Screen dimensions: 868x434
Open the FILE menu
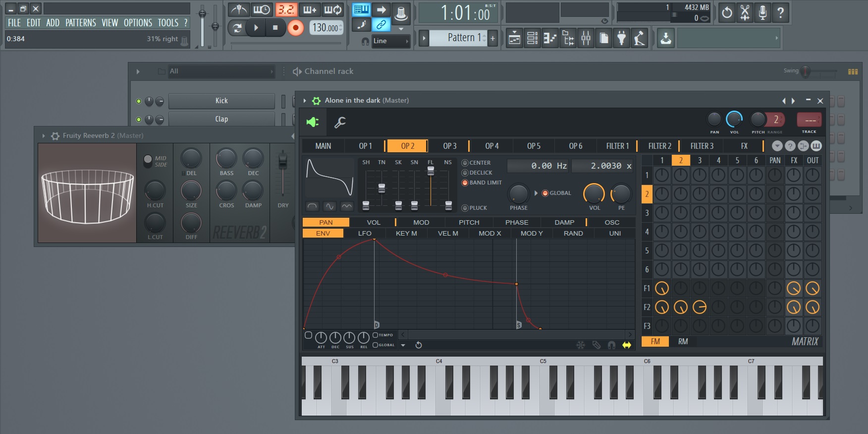pyautogui.click(x=14, y=23)
